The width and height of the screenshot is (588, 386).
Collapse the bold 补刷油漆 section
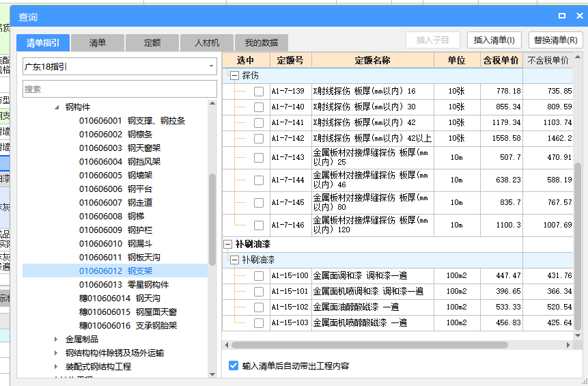click(227, 244)
